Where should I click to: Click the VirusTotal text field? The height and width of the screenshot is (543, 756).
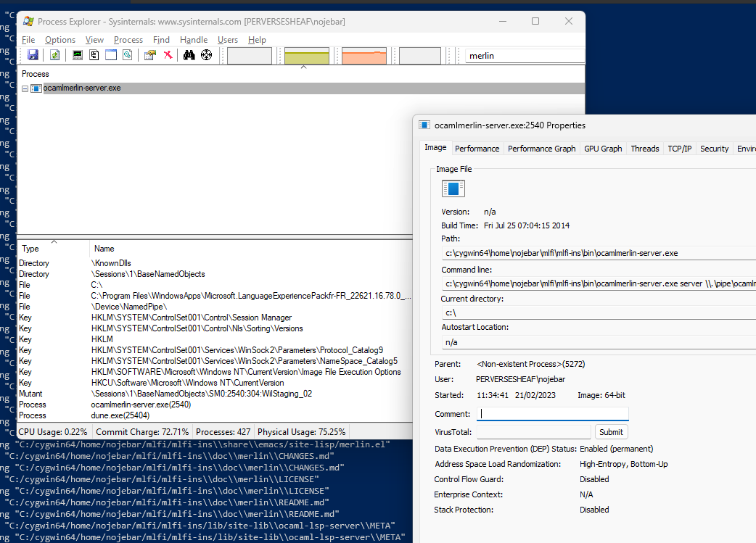[x=534, y=431]
